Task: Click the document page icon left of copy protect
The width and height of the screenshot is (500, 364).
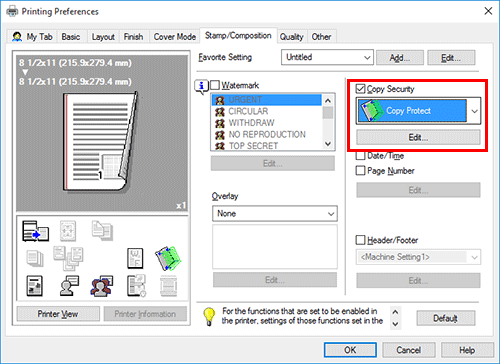Action: [x=135, y=258]
